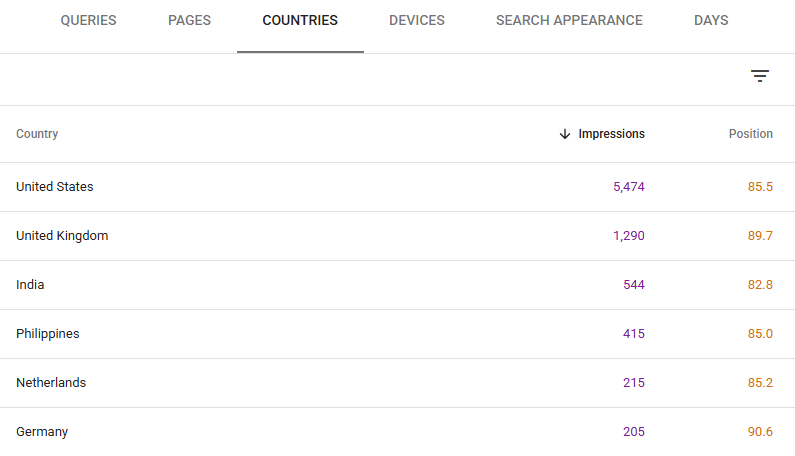The image size is (795, 456).
Task: Click the 85.5 position value
Action: coord(760,187)
